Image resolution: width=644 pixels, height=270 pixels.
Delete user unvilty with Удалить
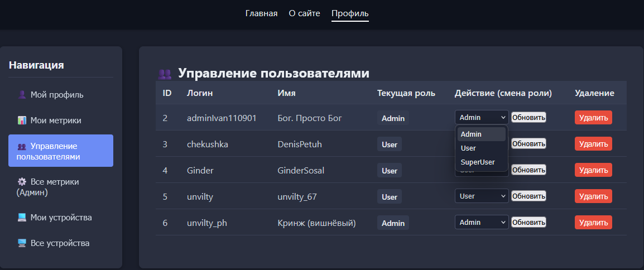(593, 196)
